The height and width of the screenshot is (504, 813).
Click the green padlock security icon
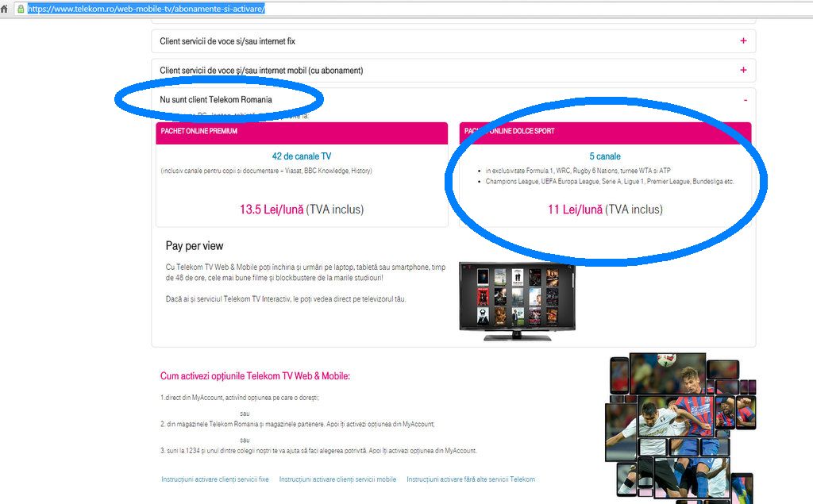pos(21,9)
